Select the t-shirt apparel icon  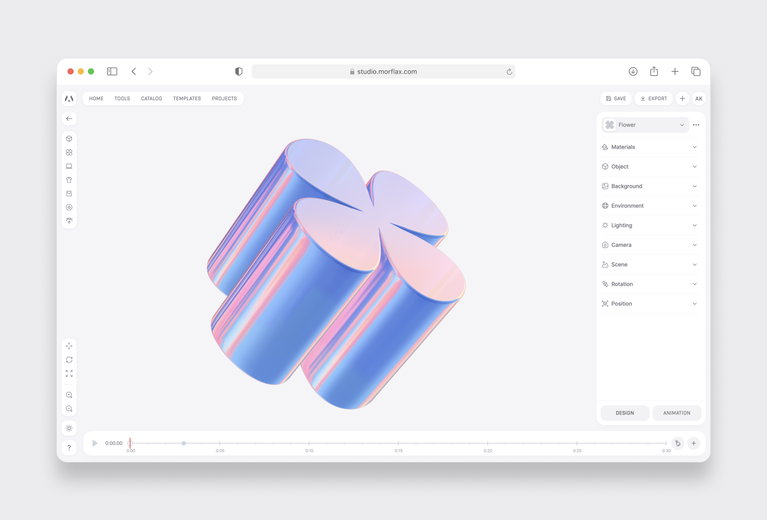pos(69,180)
